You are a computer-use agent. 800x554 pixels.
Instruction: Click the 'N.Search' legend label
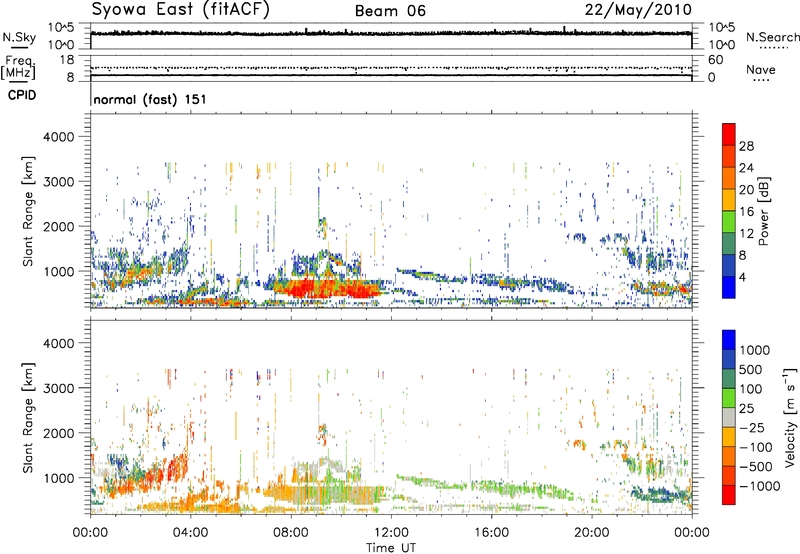click(773, 37)
